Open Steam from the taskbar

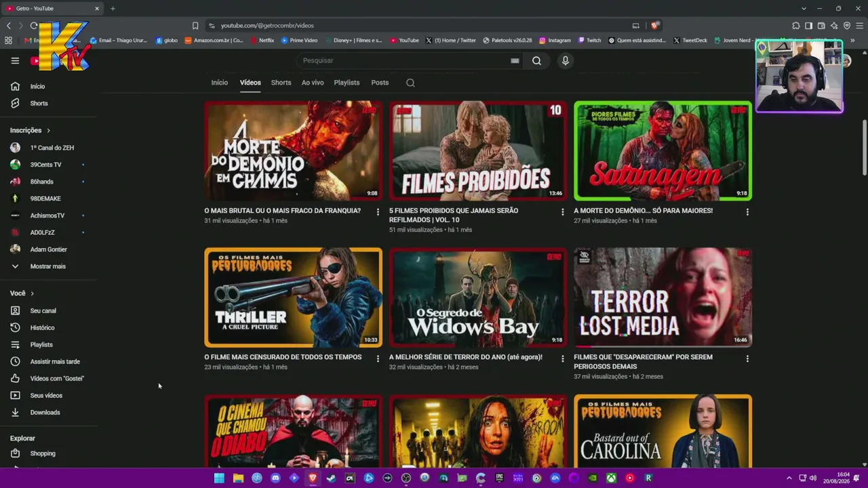[x=331, y=478]
